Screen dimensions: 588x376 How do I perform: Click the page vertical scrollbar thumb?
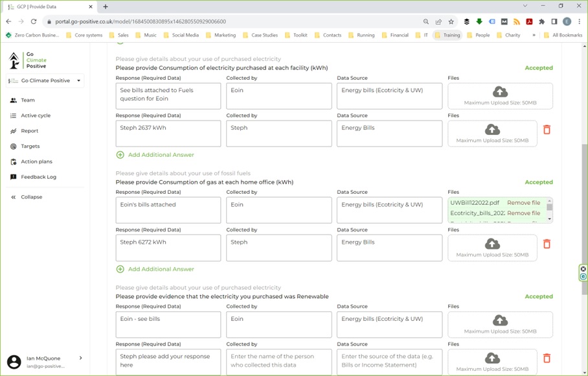point(585,219)
